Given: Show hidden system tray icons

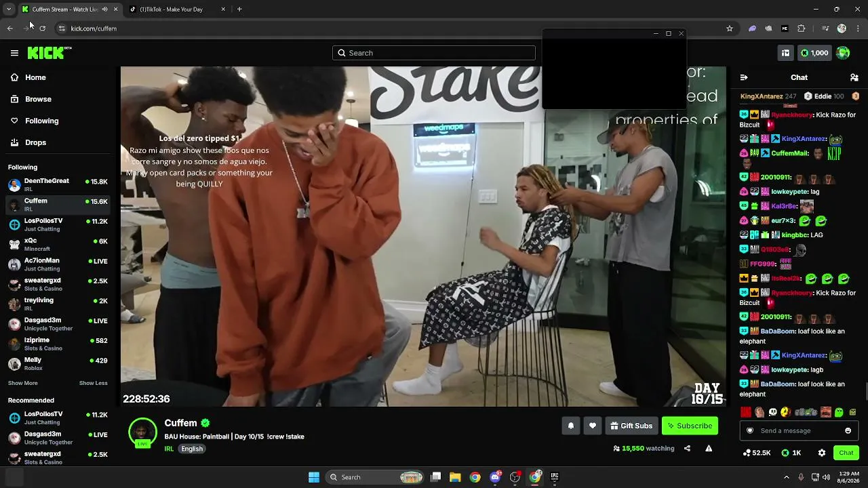Looking at the screenshot, I should pyautogui.click(x=787, y=477).
